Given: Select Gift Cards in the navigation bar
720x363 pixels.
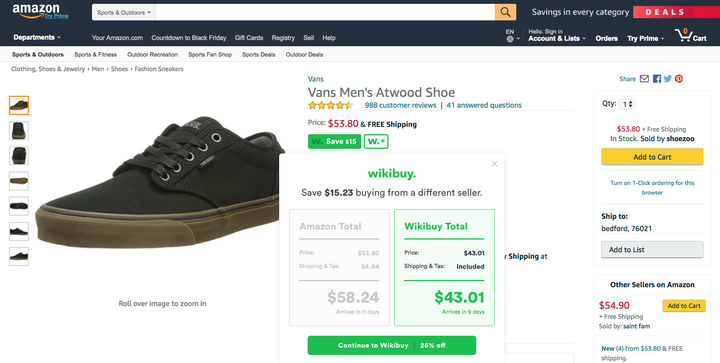Looking at the screenshot, I should tap(249, 38).
